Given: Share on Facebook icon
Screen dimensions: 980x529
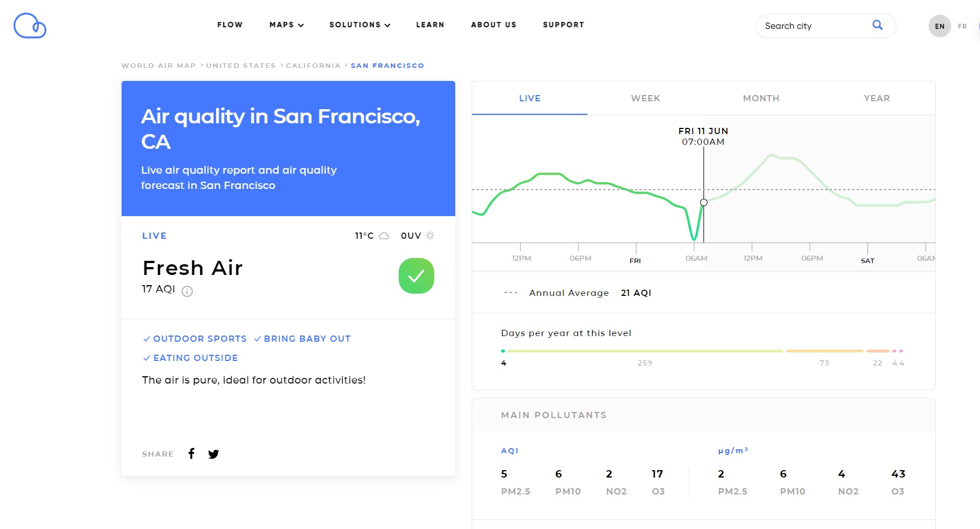Looking at the screenshot, I should pos(192,453).
